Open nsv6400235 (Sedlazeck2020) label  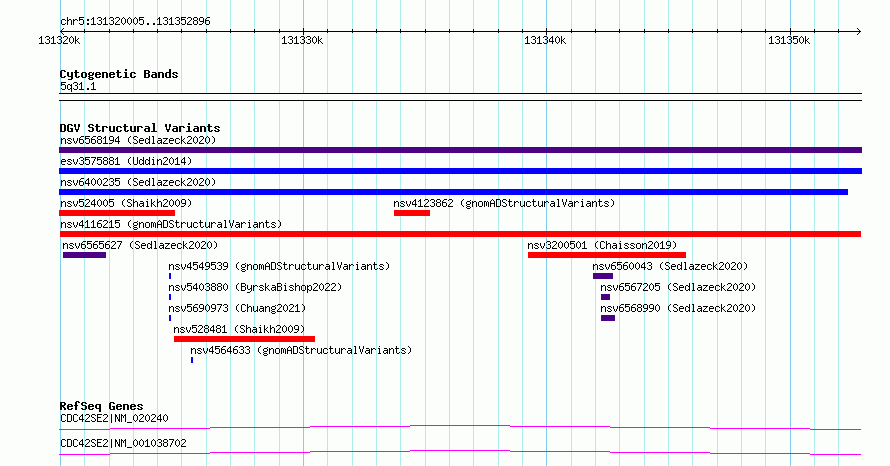click(x=138, y=182)
